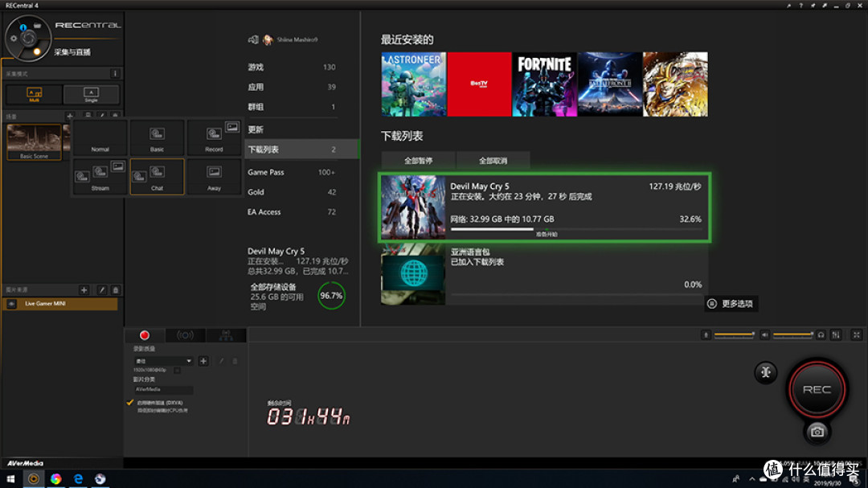The width and height of the screenshot is (868, 488).
Task: Add a new source with plus button
Action: coord(84,289)
